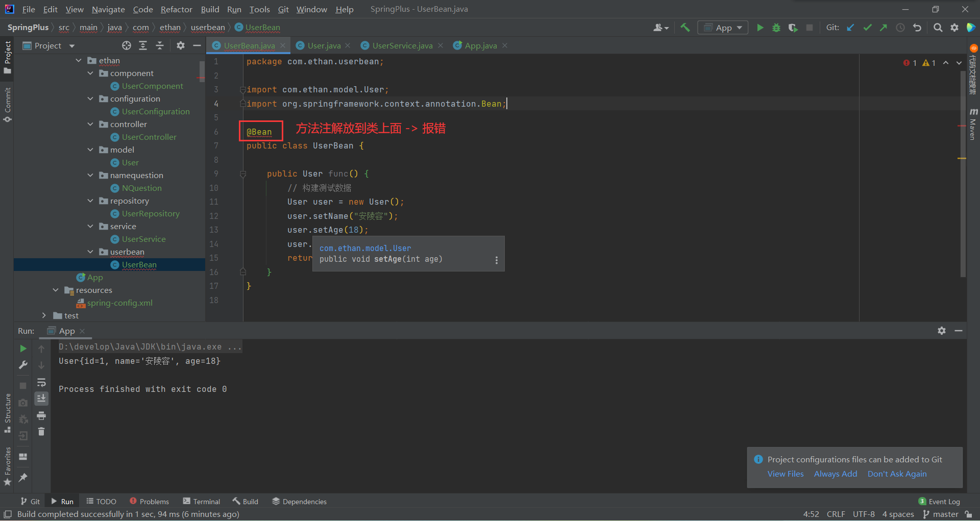
Task: Open more options in setAge tooltip
Action: [x=497, y=260]
